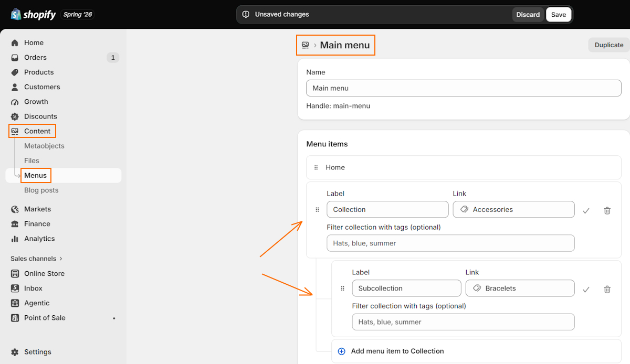Click the Settings gear icon

15,352
